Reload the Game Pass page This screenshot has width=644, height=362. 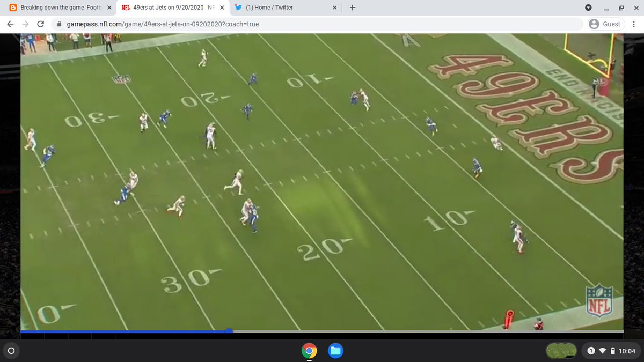(x=41, y=24)
